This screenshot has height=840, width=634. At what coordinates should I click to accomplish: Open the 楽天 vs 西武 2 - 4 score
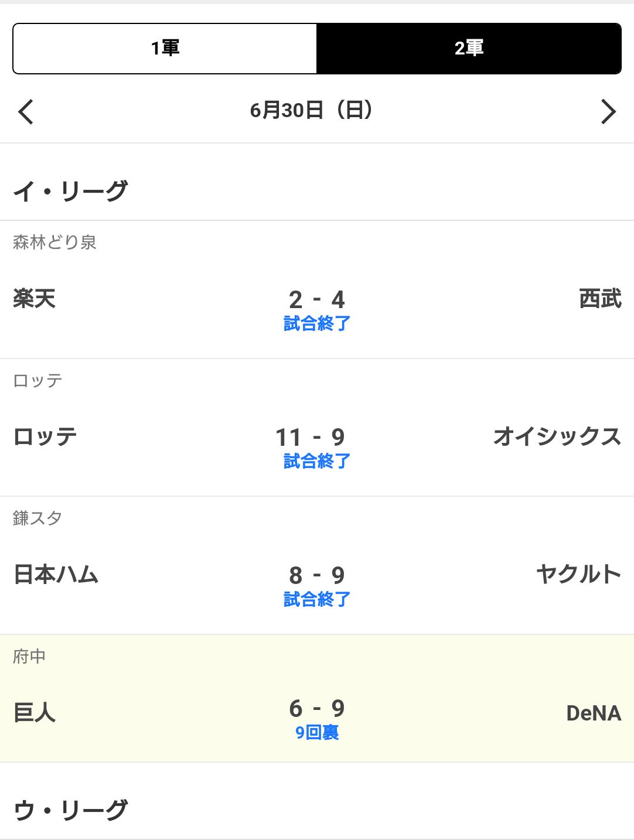tap(316, 300)
